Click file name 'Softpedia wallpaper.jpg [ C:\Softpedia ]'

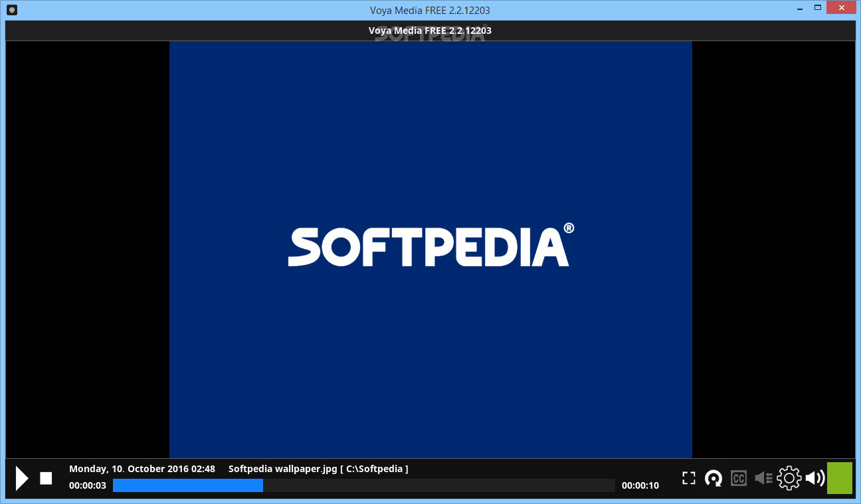(x=318, y=469)
